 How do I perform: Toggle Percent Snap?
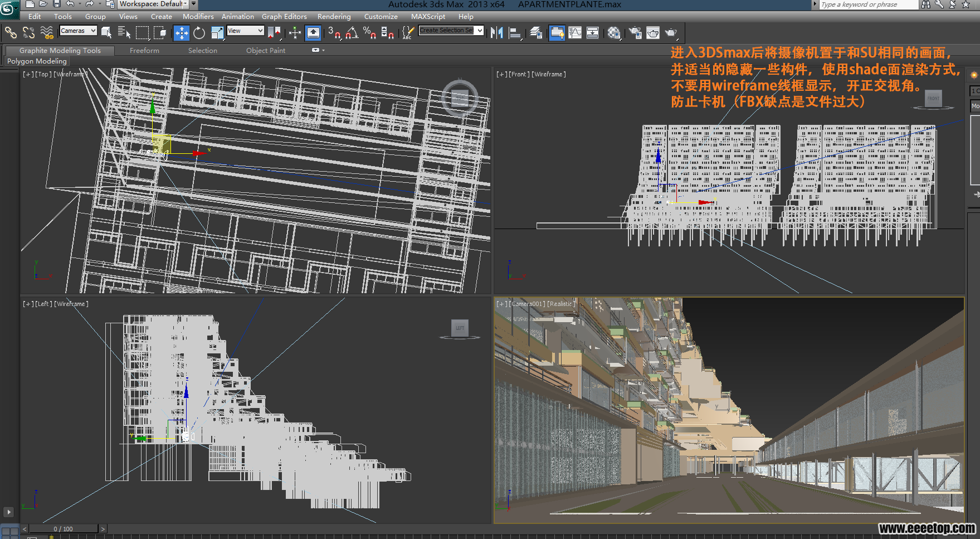click(x=369, y=33)
